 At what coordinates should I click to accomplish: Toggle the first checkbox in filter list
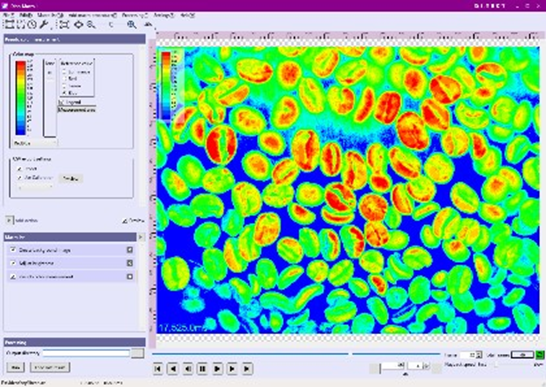pos(13,250)
